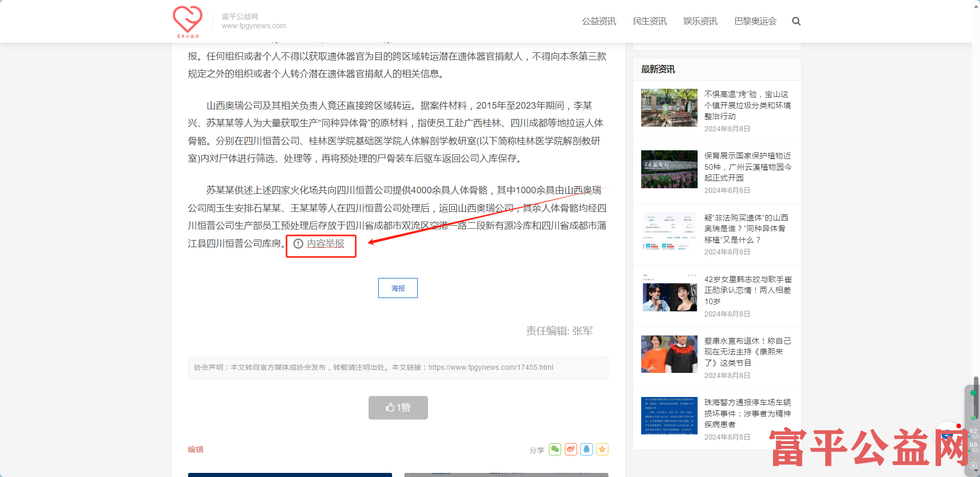Open thumbnail of 云溪植物园 article
The width and height of the screenshot is (980, 477).
pyautogui.click(x=669, y=169)
